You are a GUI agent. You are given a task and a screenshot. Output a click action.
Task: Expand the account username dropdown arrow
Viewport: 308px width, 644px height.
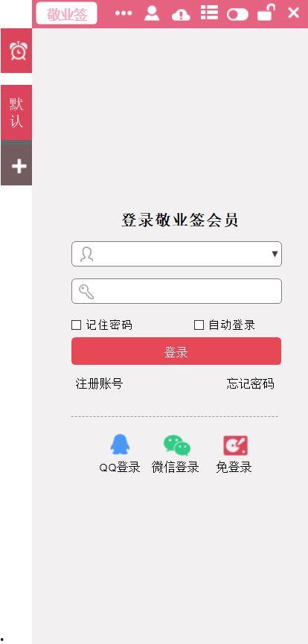pos(275,254)
